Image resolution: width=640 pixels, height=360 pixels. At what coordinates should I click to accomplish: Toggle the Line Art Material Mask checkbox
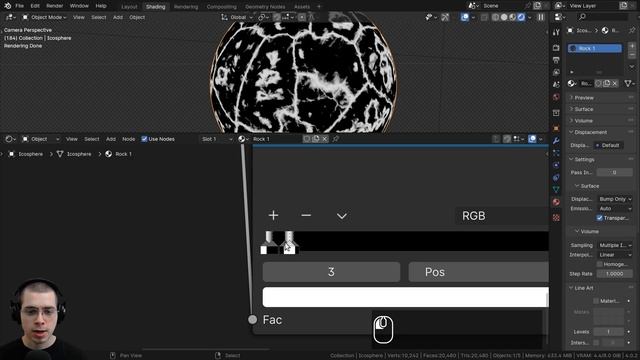pos(596,301)
